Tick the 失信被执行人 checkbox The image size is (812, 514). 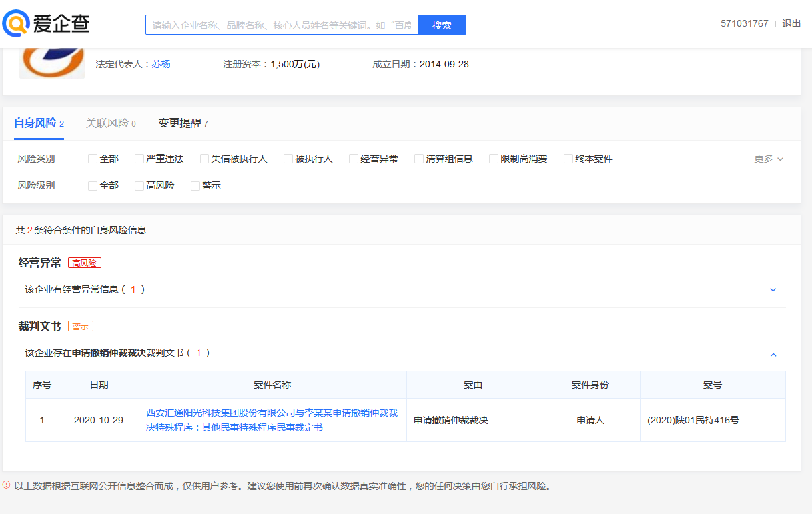[204, 159]
